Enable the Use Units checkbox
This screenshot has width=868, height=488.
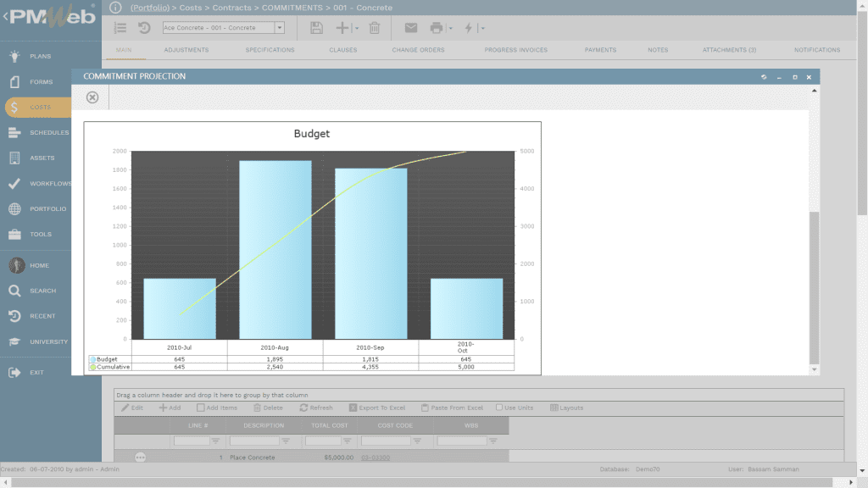[499, 408]
